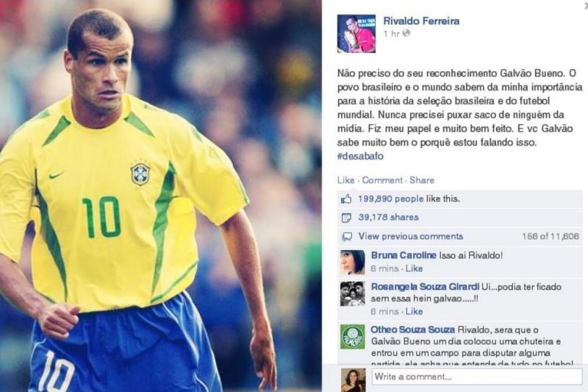Click the shares count icon
The height and width of the screenshot is (392, 588).
click(x=346, y=218)
